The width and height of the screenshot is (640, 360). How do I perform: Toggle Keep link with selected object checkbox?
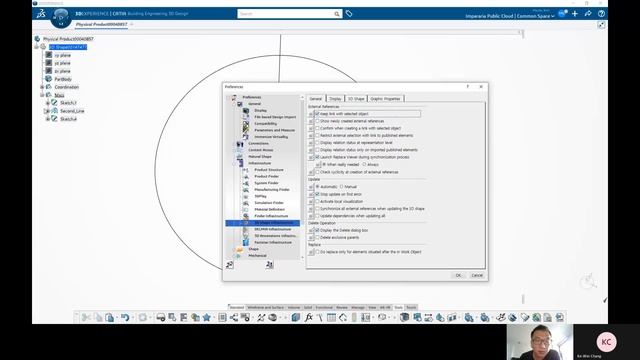[x=317, y=114]
